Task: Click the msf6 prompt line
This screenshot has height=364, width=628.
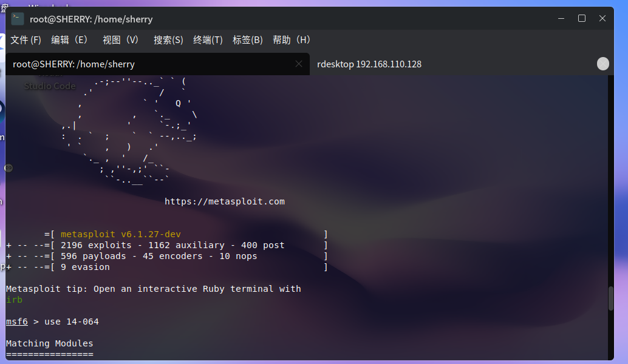Action: (x=52, y=322)
